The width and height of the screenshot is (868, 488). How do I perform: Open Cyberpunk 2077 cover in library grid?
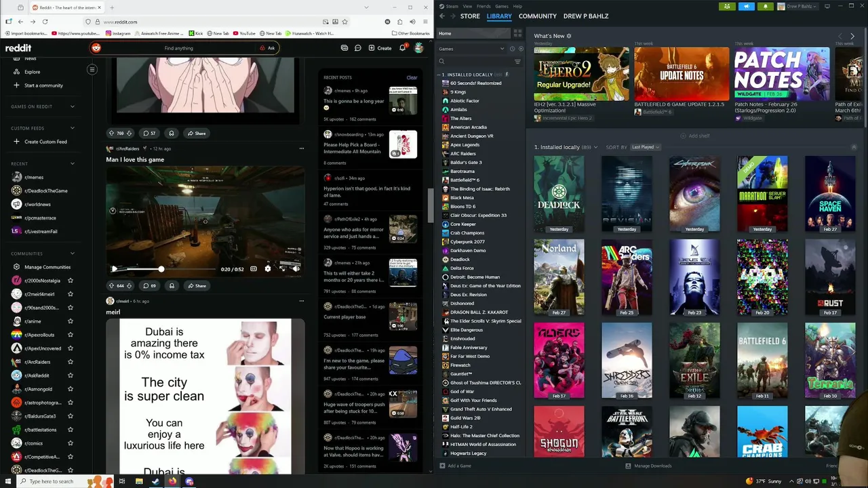point(694,194)
